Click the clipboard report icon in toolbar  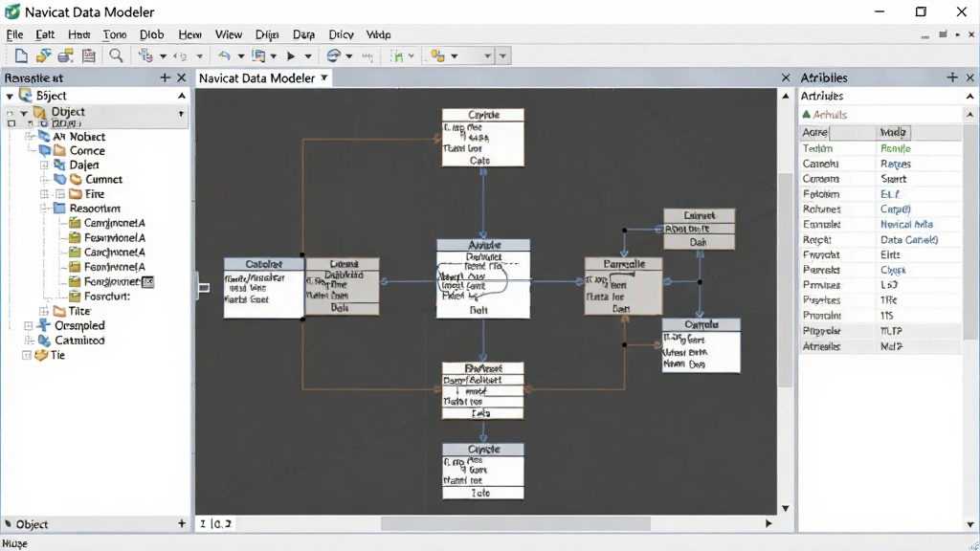coord(89,55)
